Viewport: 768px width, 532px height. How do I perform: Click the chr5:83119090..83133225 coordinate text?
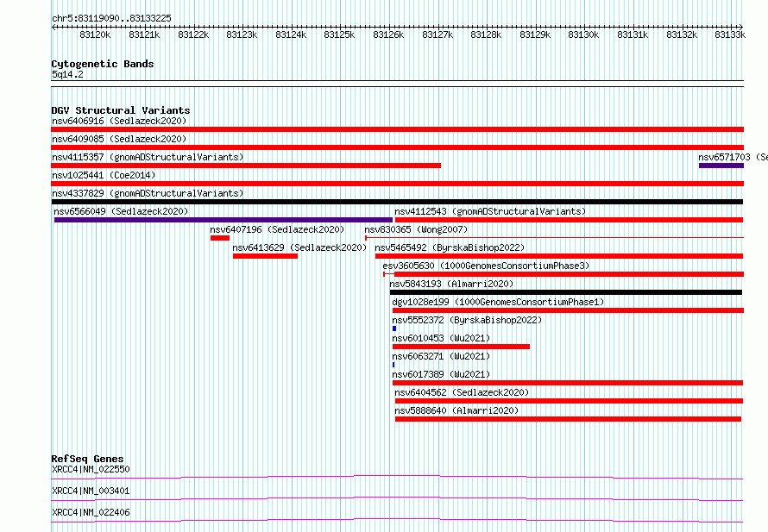point(111,18)
